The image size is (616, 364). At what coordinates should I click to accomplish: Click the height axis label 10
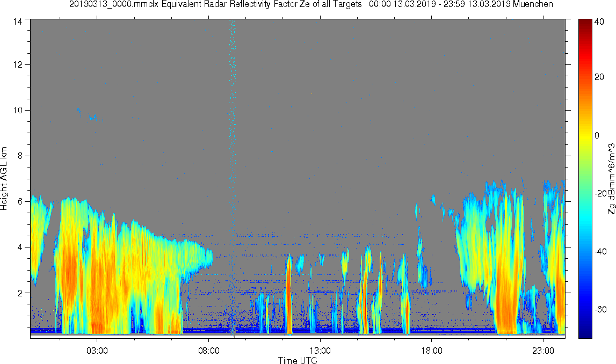pos(18,111)
